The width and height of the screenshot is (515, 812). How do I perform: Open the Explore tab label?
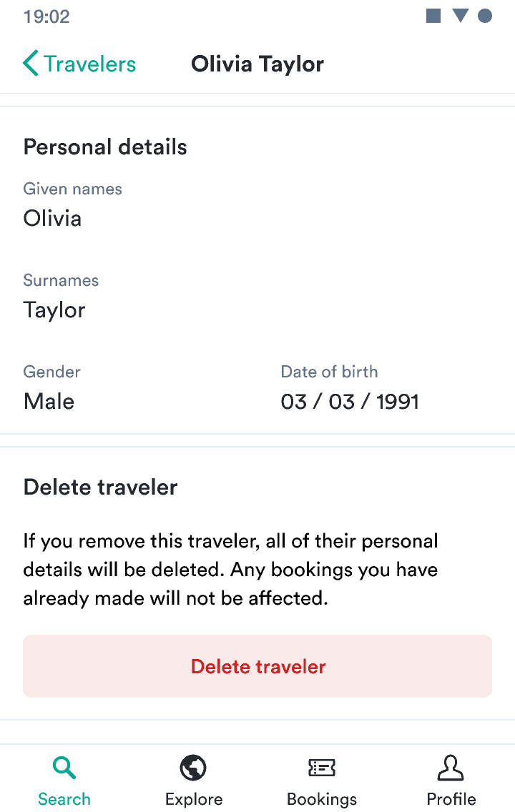(193, 799)
